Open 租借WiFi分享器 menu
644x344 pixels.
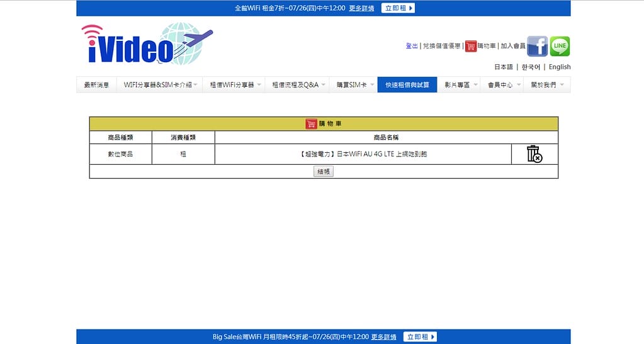232,85
